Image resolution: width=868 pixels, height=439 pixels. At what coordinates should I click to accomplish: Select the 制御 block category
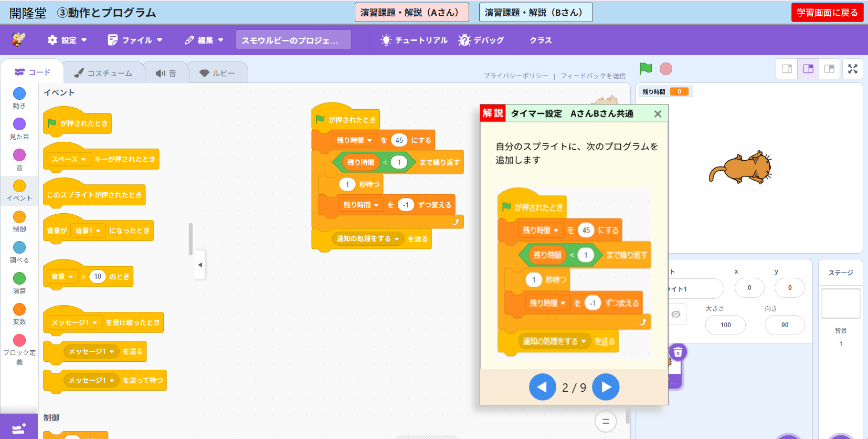(x=19, y=221)
